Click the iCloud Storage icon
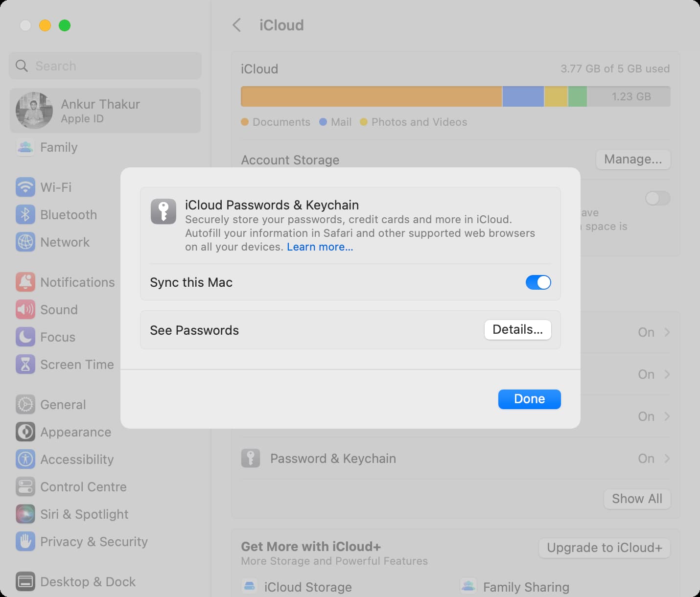Viewport: 700px width, 597px height. [250, 586]
